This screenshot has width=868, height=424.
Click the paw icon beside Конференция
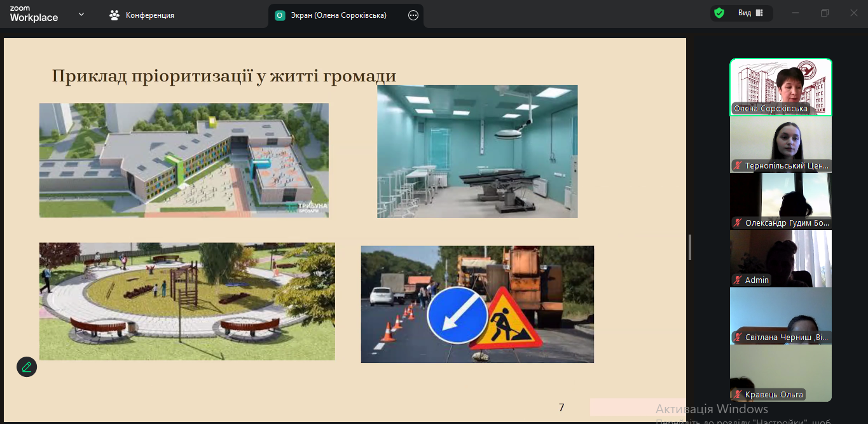(x=114, y=15)
